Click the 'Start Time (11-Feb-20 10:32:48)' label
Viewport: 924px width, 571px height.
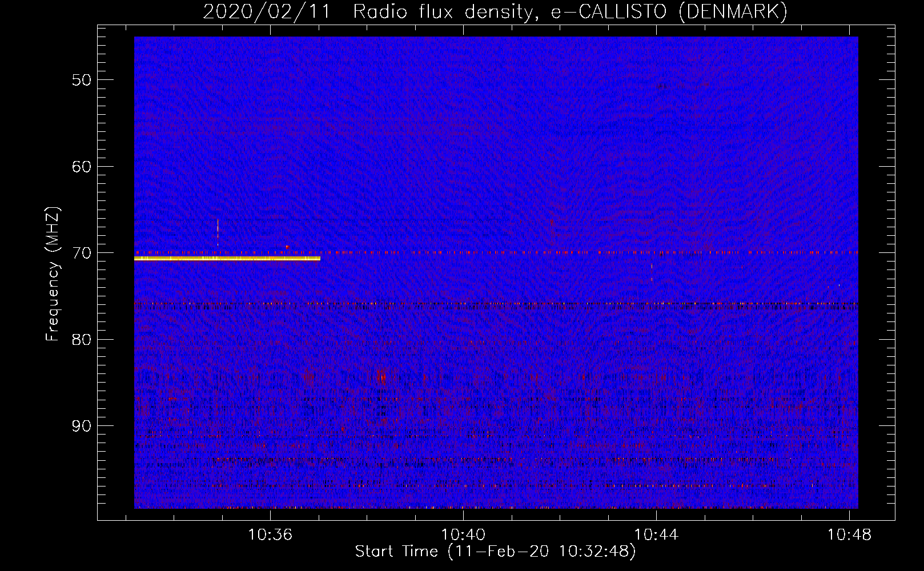495,552
